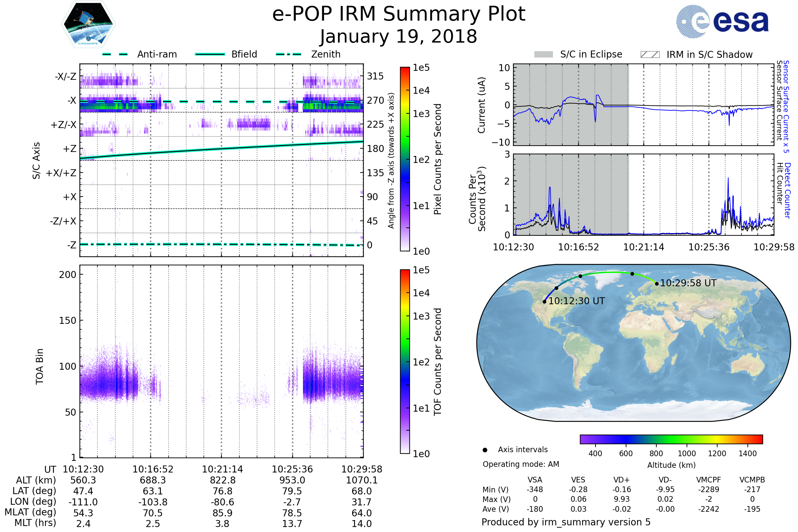This screenshot has width=798, height=532.
Task: Click the Zenith dash-dot legend marker
Action: pos(289,54)
